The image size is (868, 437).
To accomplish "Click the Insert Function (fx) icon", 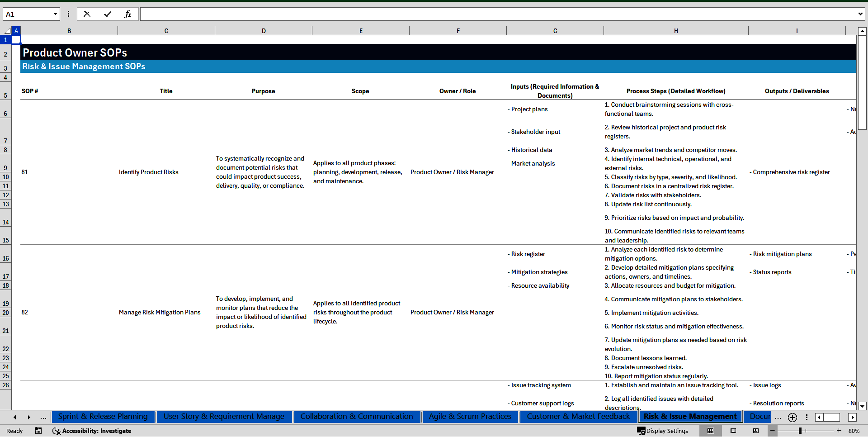I will click(128, 14).
